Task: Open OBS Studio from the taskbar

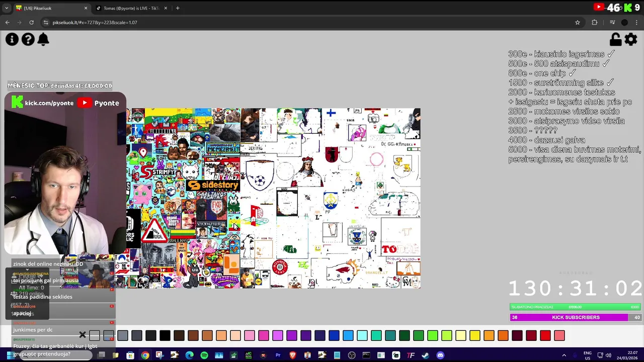Action: (x=352, y=355)
